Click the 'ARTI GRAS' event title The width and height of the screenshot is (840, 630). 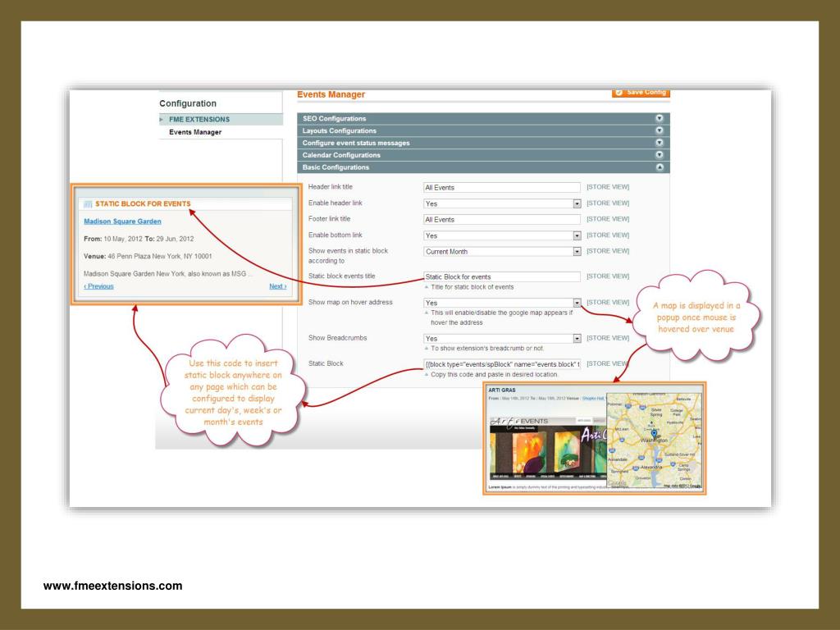pos(502,390)
